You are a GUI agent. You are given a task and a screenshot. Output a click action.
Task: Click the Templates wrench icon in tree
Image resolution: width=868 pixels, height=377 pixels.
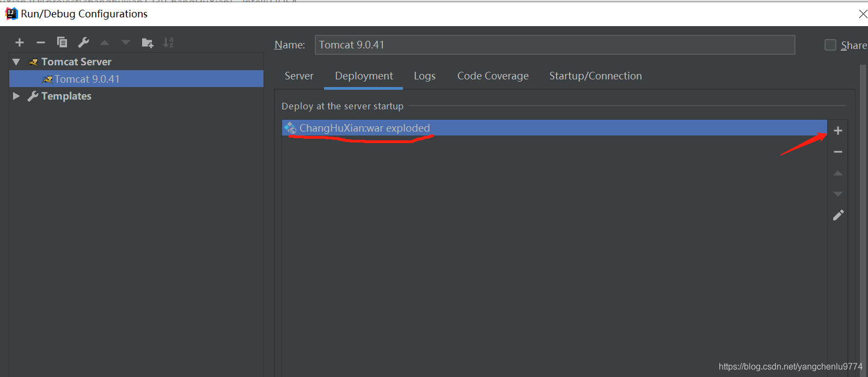[33, 96]
